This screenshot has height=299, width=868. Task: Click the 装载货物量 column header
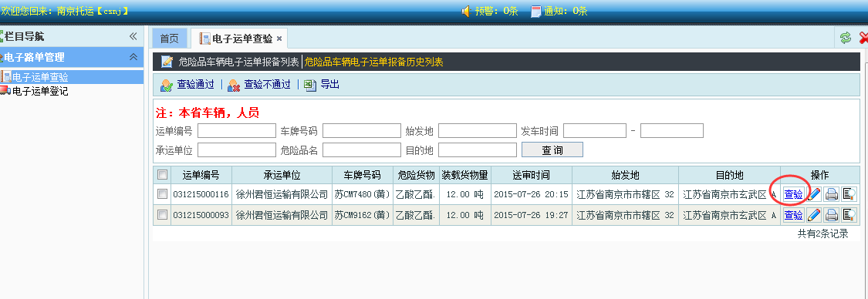pyautogui.click(x=464, y=175)
